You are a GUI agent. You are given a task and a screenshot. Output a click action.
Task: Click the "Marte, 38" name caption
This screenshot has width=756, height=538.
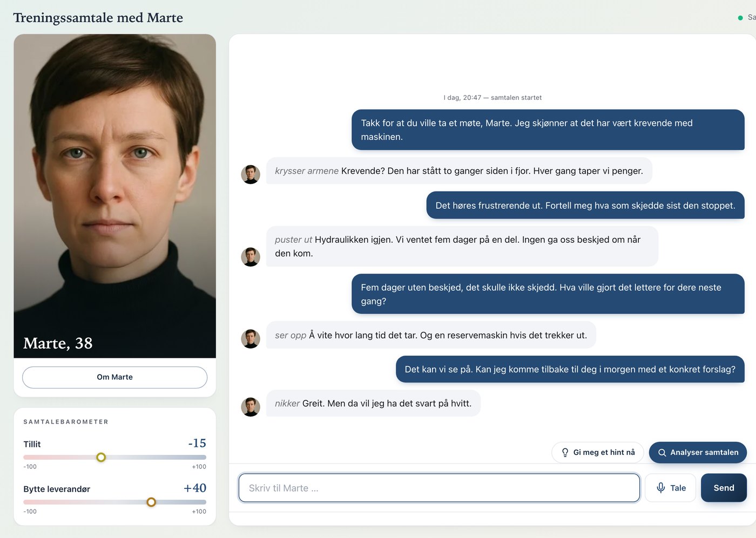[58, 343]
